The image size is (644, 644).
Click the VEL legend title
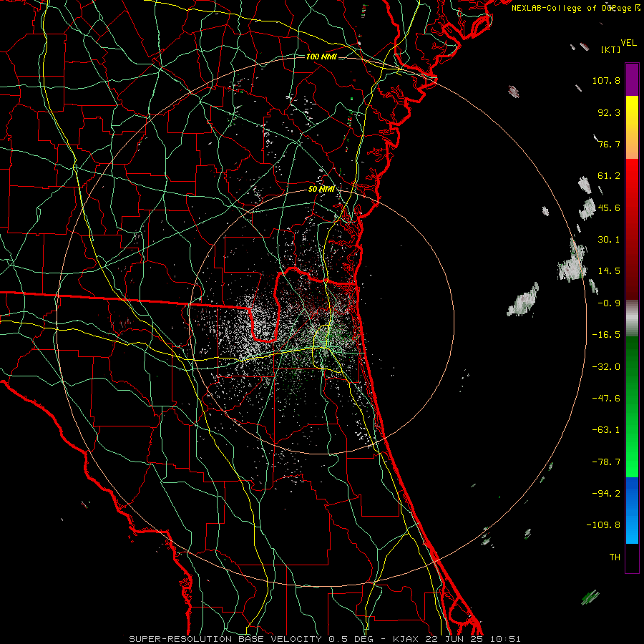pos(628,43)
